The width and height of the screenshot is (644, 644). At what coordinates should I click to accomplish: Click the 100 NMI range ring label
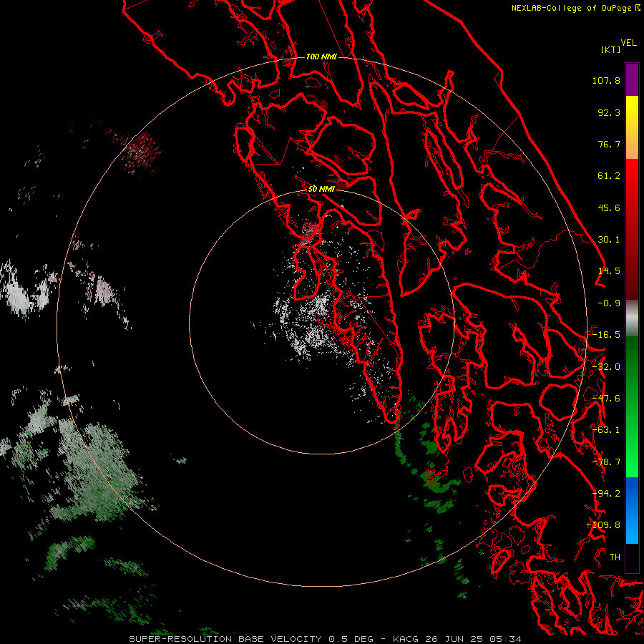pyautogui.click(x=321, y=57)
